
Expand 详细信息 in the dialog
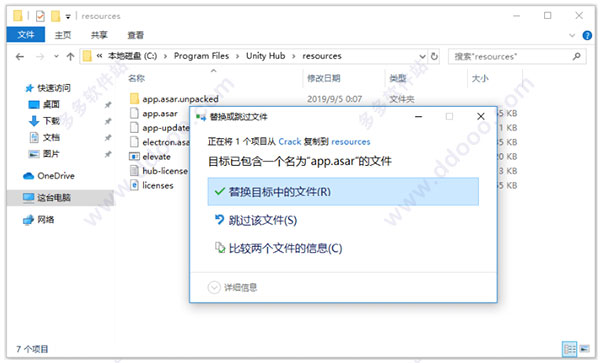point(232,287)
